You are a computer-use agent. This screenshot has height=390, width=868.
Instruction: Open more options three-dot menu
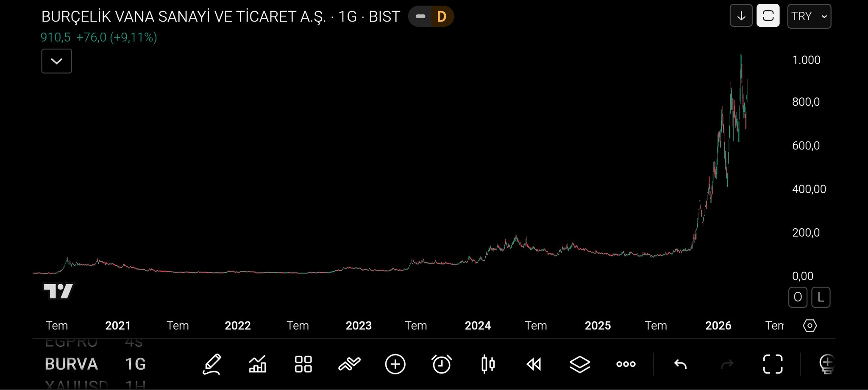point(626,364)
